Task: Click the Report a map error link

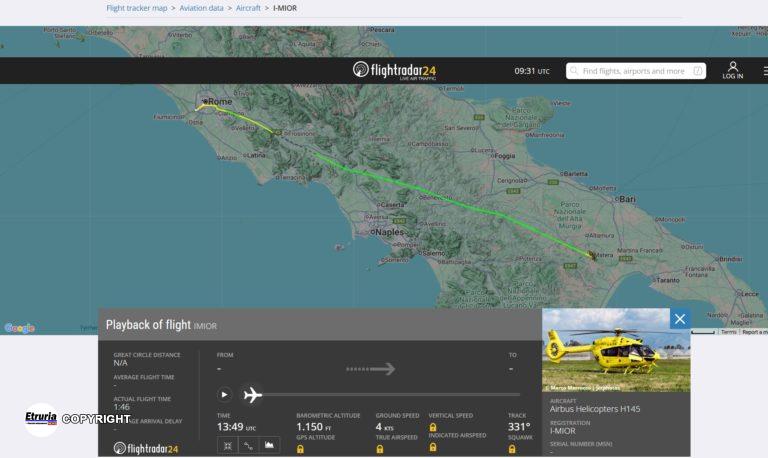Action: pyautogui.click(x=755, y=332)
